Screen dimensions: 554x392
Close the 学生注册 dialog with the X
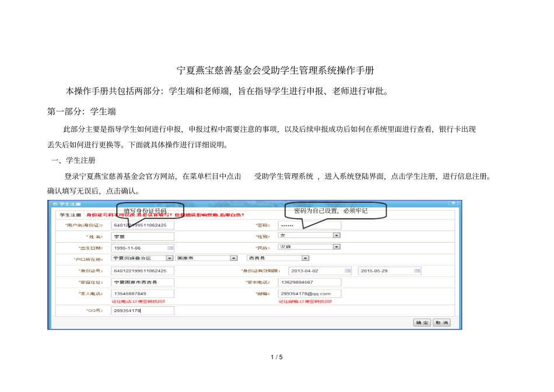pyautogui.click(x=453, y=203)
